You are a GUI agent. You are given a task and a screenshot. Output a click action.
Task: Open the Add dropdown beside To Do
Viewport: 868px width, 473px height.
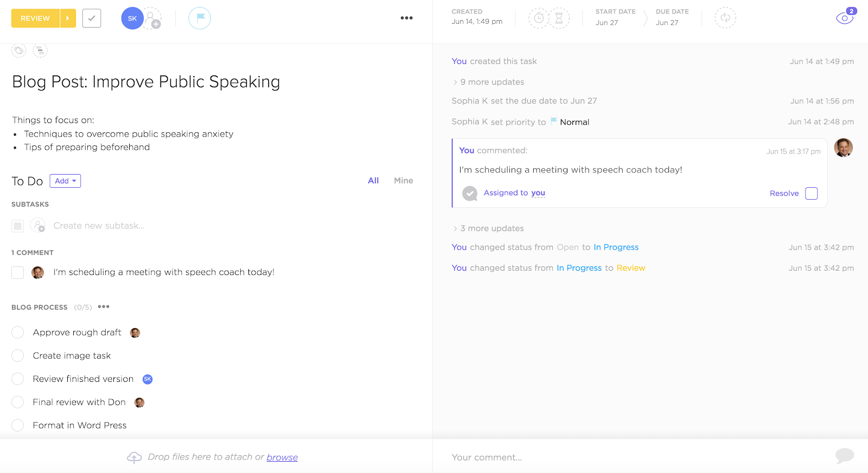(65, 181)
